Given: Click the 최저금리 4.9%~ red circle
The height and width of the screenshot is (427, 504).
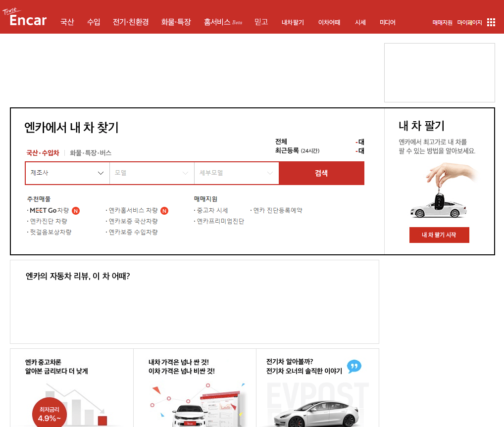Looking at the screenshot, I should point(50,413).
